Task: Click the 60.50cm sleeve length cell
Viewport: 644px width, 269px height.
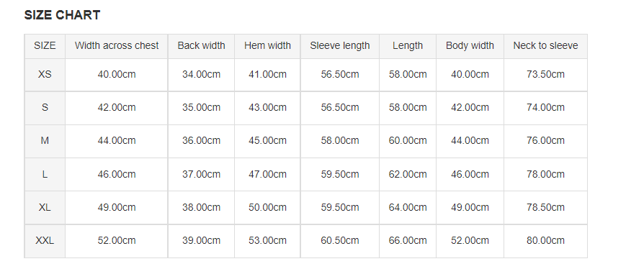Action: 340,241
